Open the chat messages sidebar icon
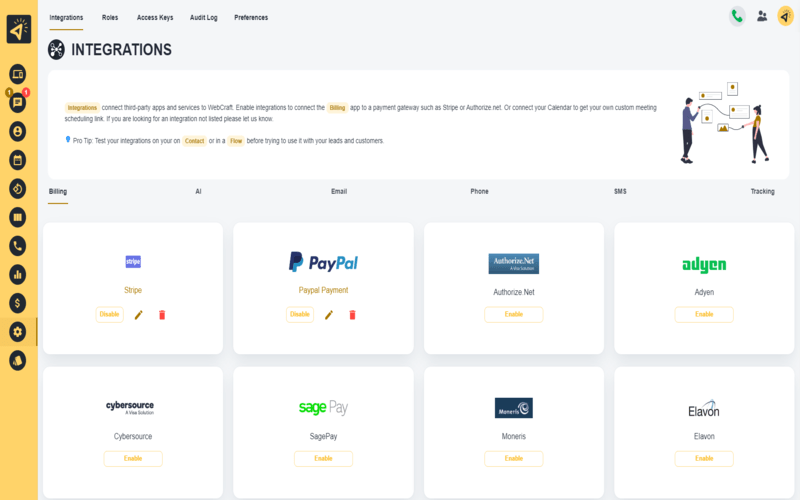This screenshot has height=500, width=800. click(17, 103)
